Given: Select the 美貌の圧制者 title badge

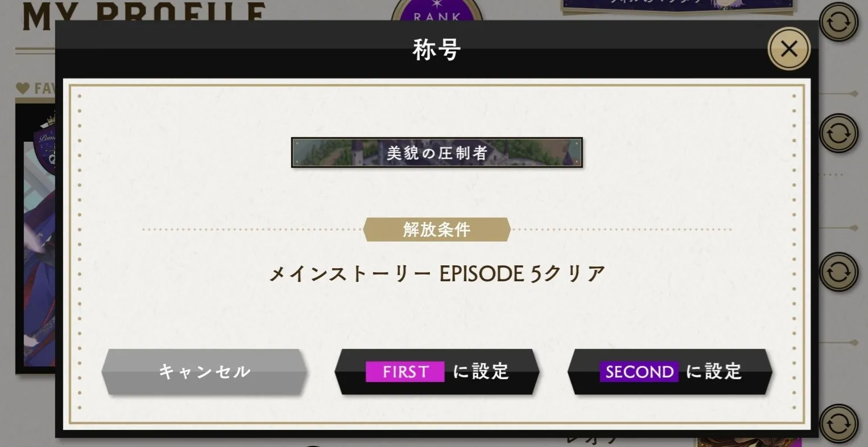Looking at the screenshot, I should [x=437, y=153].
